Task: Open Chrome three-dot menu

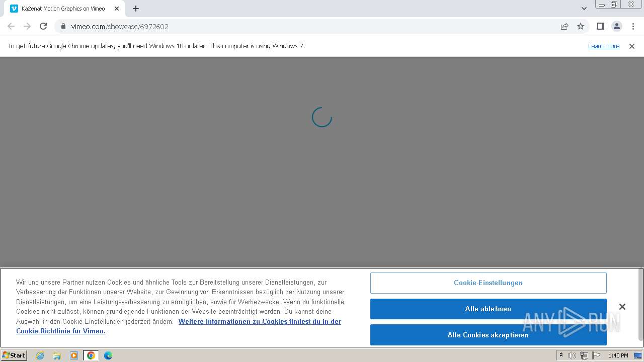Action: coord(633,26)
